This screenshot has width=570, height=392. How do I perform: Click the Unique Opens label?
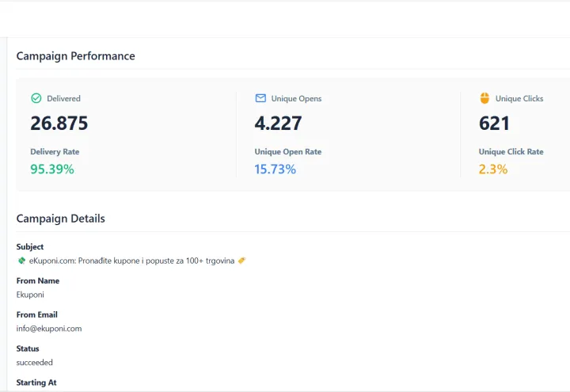(296, 98)
